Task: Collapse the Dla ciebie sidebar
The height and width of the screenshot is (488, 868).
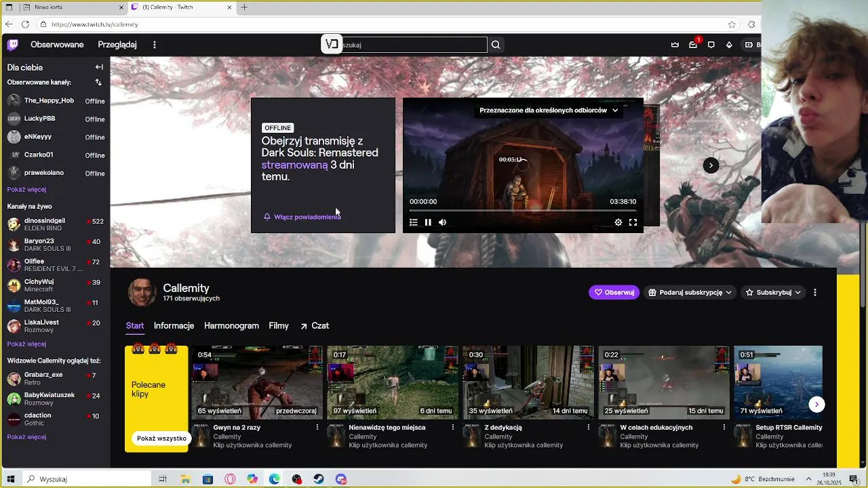Action: click(x=99, y=67)
